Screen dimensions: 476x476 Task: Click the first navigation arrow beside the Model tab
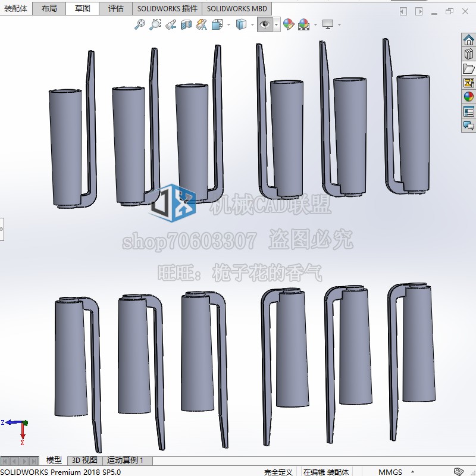coord(5,460)
